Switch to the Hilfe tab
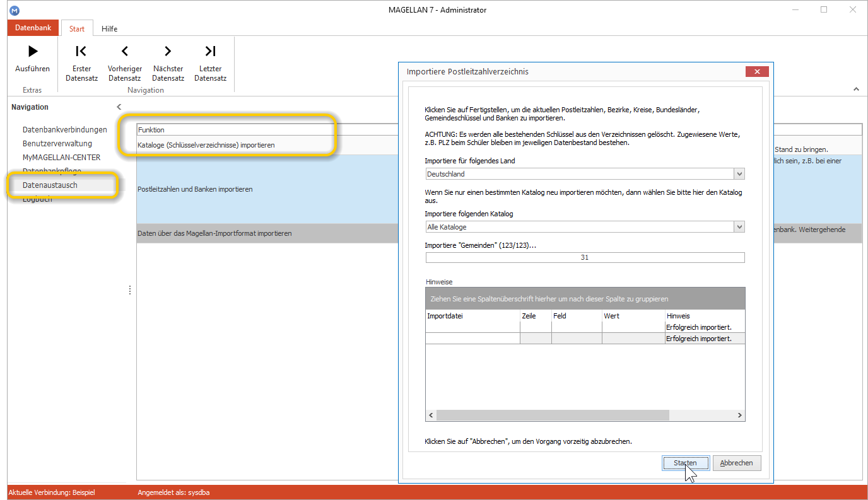Viewport: 868px width, 500px height. point(109,28)
